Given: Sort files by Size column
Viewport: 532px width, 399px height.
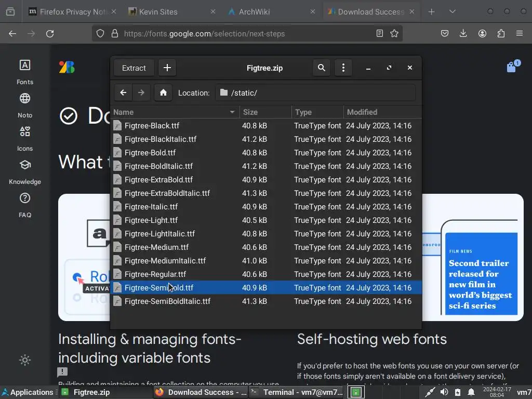Looking at the screenshot, I should point(265,112).
